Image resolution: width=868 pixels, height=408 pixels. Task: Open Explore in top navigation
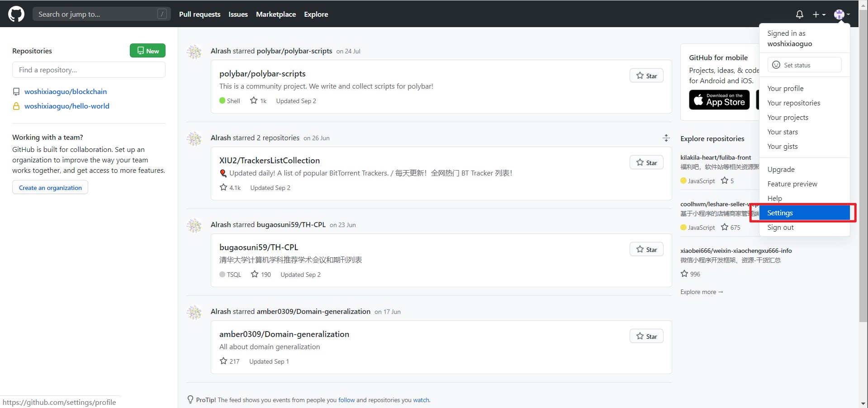tap(316, 14)
